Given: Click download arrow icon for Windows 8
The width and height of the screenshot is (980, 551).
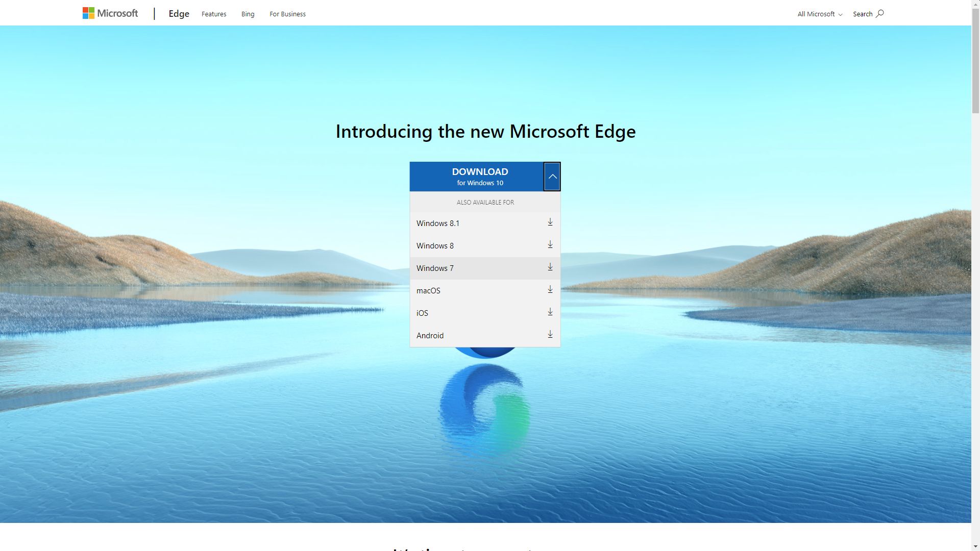Looking at the screenshot, I should tap(550, 245).
